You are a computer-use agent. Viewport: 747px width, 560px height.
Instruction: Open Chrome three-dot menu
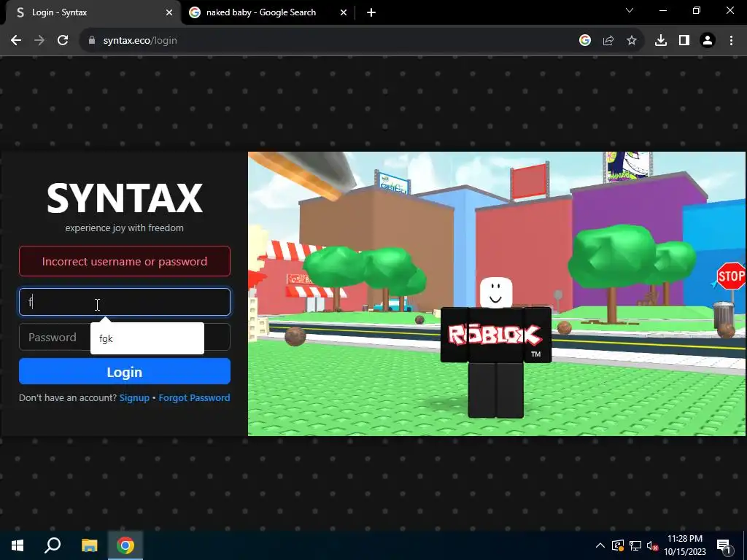[x=731, y=41]
